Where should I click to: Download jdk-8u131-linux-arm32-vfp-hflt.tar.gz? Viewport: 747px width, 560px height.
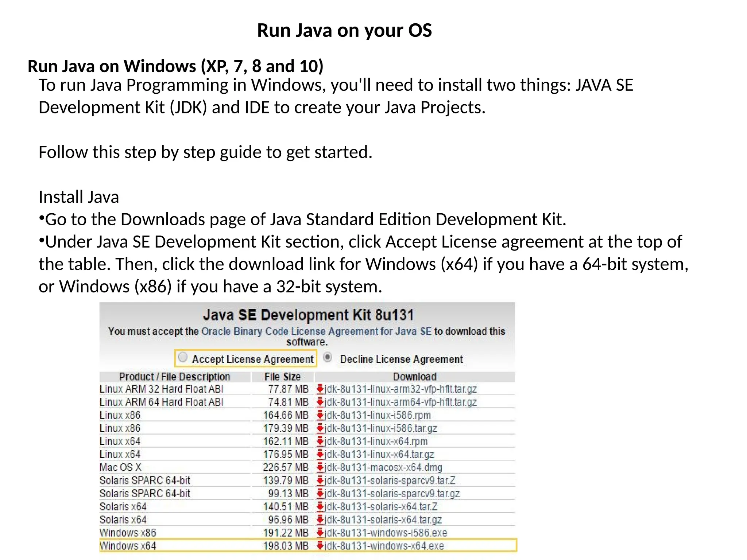click(x=401, y=389)
